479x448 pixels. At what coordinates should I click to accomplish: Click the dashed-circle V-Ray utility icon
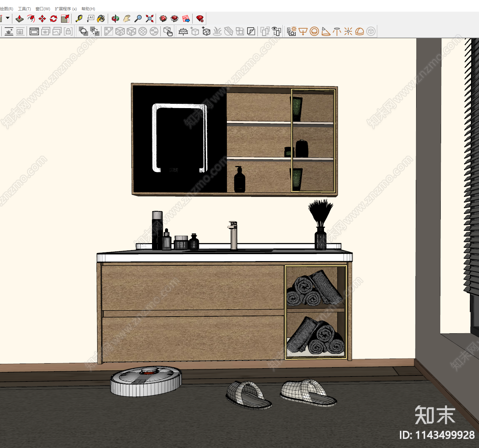pos(95,32)
